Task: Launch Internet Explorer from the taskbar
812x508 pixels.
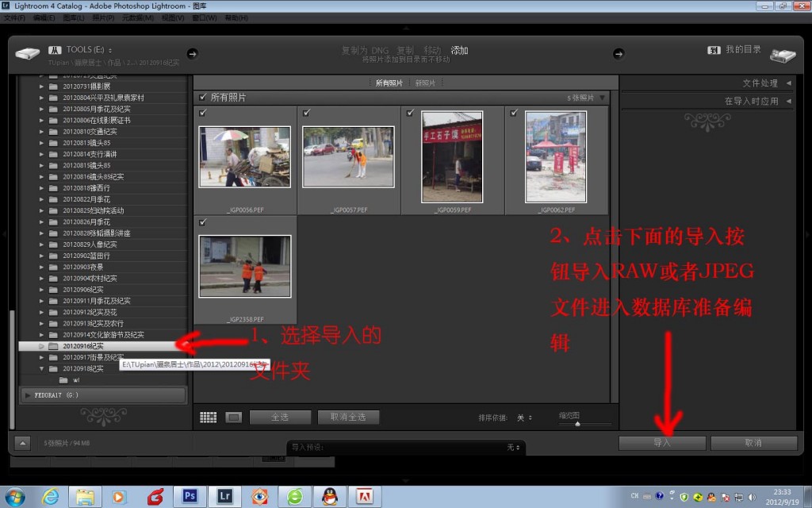Action: pos(50,497)
